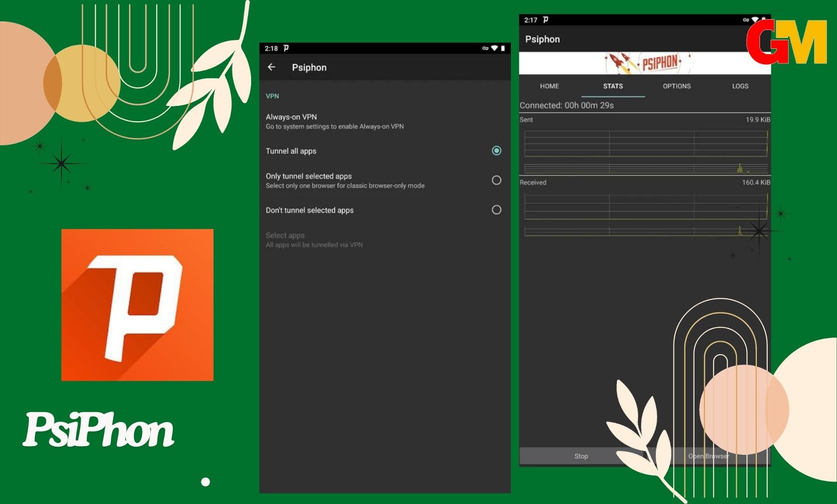Click the 'Connected: 00h 00m 29s' text
Viewport: 837px width, 504px height.
566,105
